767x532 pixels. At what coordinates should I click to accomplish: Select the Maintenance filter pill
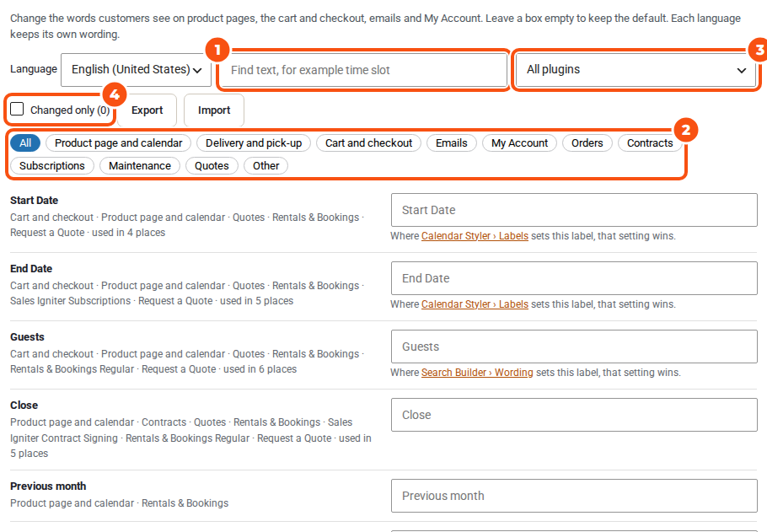pos(140,166)
